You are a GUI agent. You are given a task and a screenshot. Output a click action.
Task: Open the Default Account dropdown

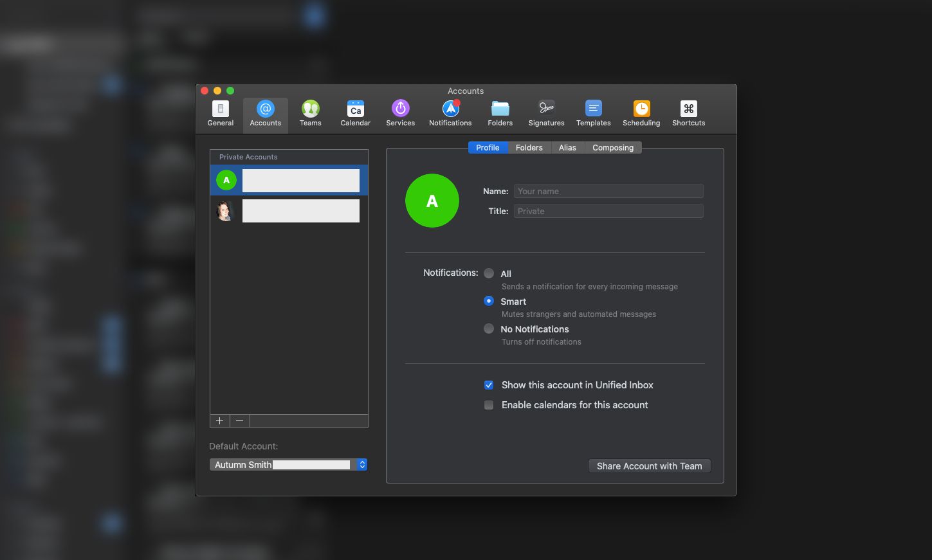361,464
